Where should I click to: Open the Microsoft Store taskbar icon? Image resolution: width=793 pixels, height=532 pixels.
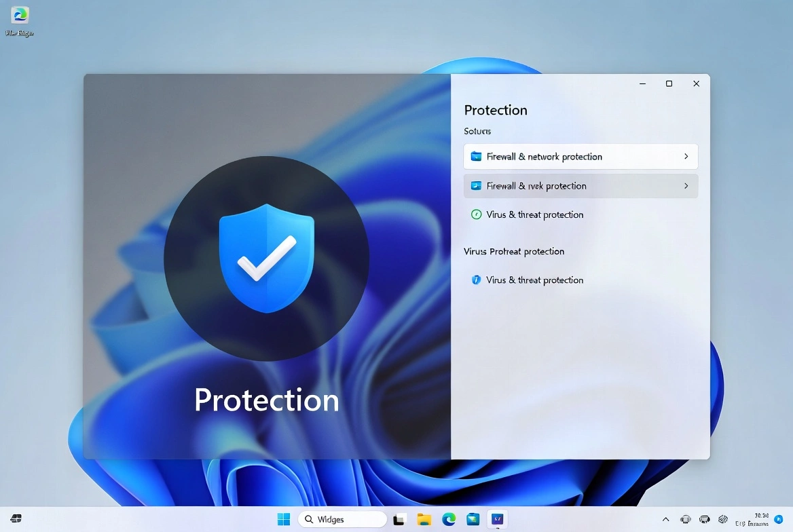[x=473, y=519]
